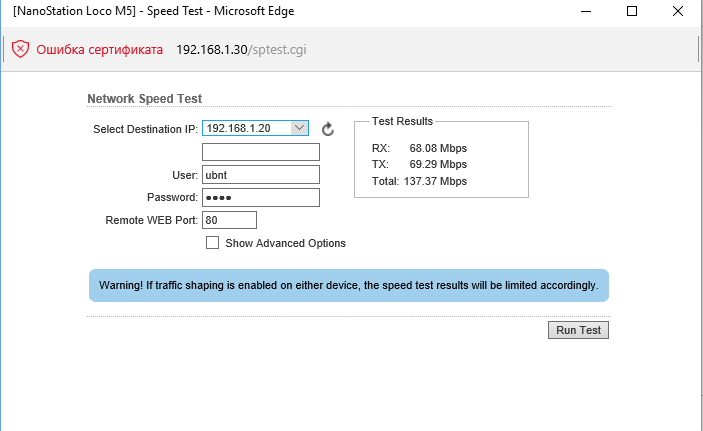Click the Remote WEB Port field
703x431 pixels.
click(230, 220)
